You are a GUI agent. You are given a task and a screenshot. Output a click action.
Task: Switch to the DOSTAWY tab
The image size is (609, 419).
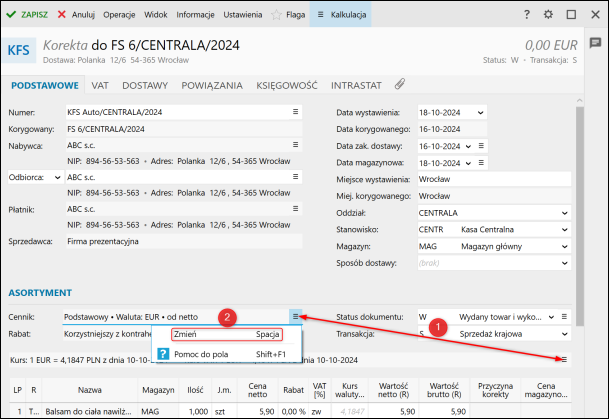[x=145, y=85]
